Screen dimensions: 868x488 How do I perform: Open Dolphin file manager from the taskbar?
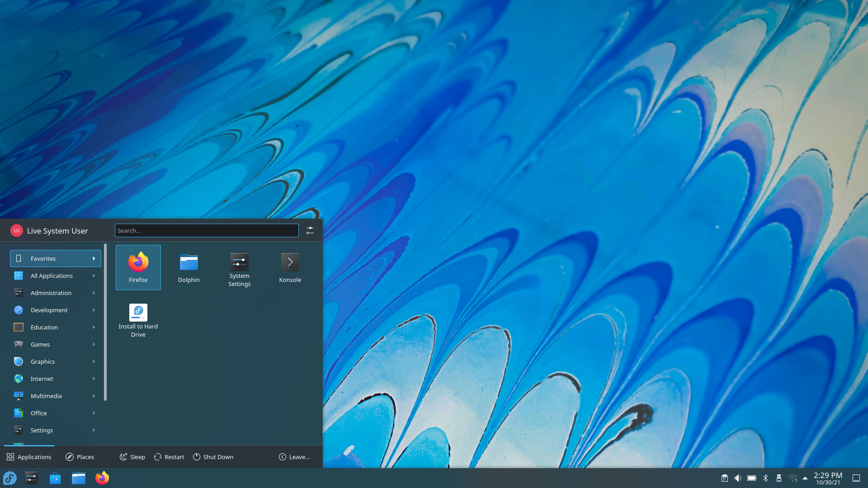tap(79, 478)
